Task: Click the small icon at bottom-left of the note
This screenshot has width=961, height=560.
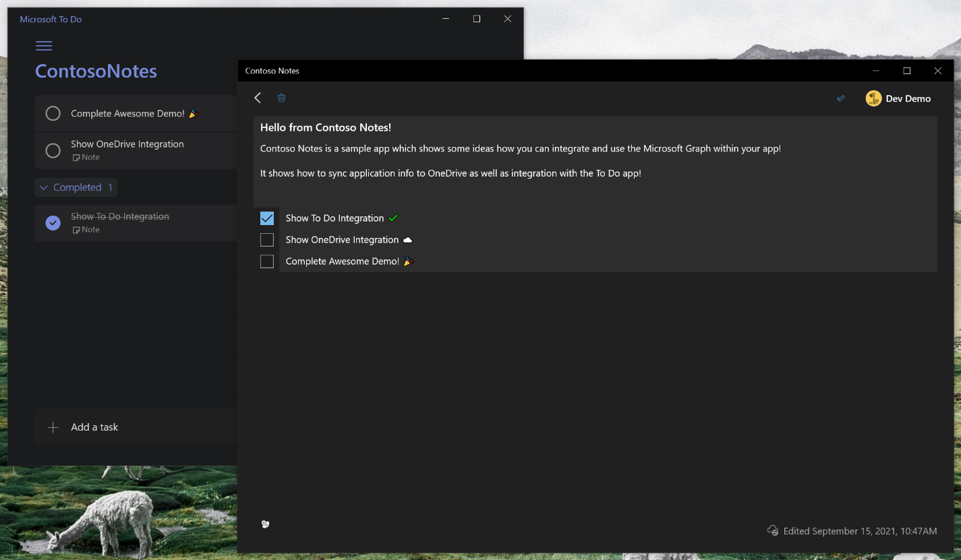Action: pyautogui.click(x=266, y=524)
